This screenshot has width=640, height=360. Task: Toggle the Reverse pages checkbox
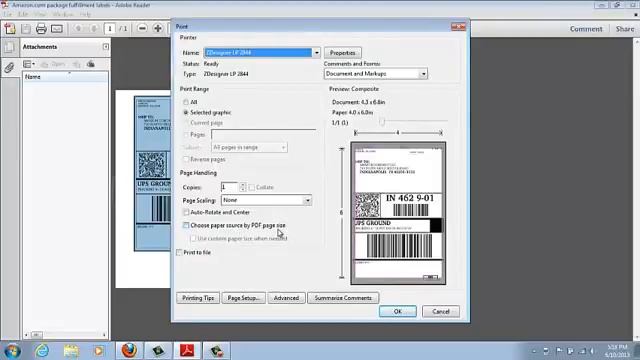click(186, 159)
